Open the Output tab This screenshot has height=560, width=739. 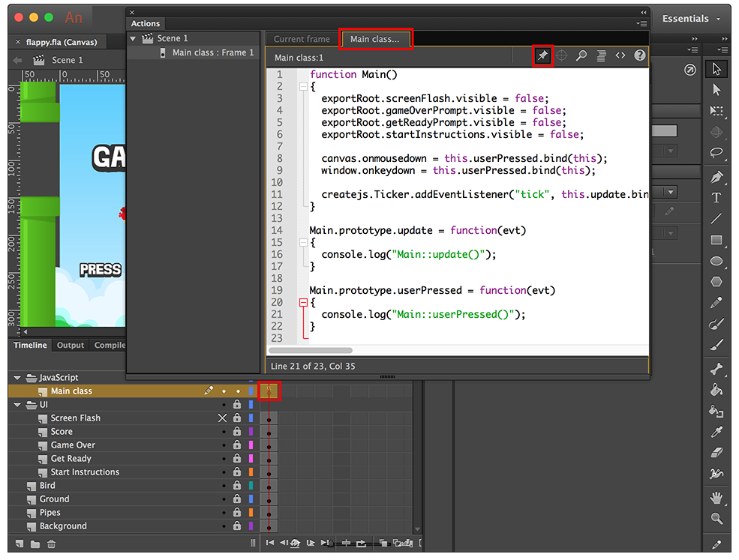click(71, 345)
